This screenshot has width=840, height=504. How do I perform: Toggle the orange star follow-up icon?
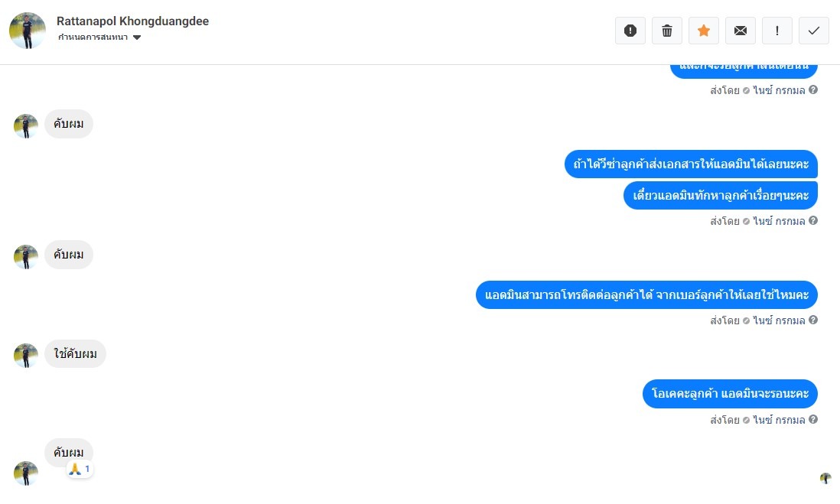[x=703, y=31]
